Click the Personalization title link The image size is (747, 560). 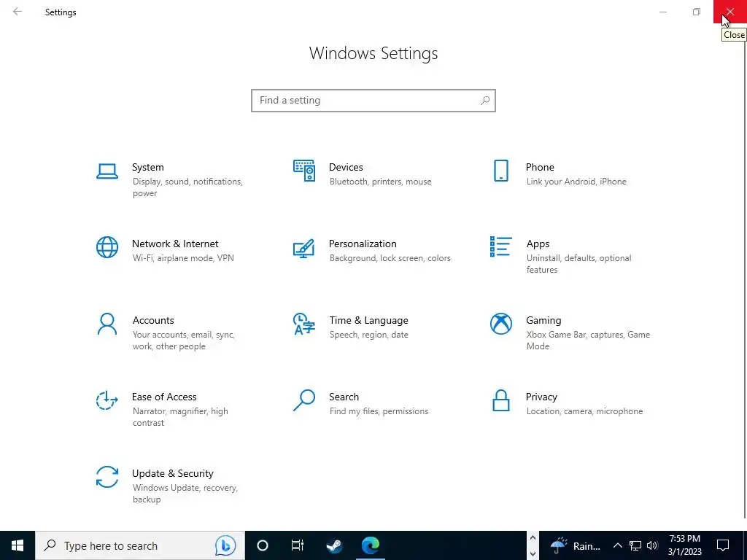click(363, 244)
